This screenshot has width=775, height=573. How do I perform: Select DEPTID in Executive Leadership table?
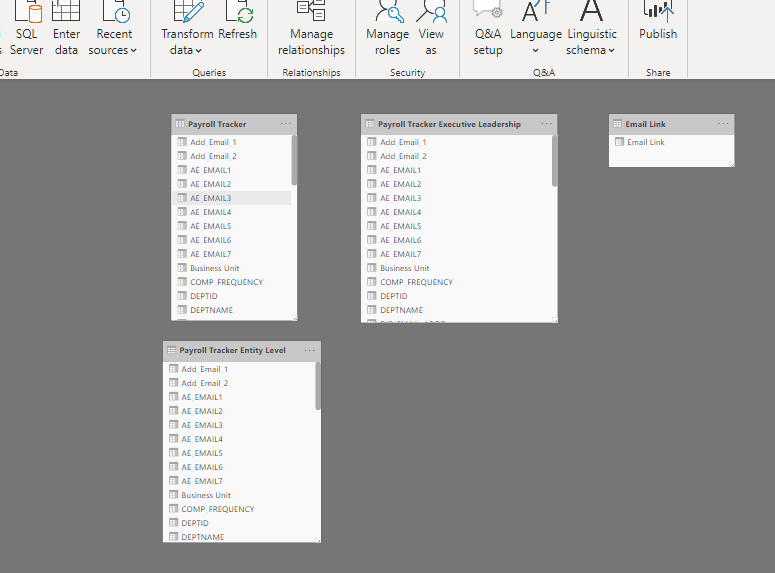(x=457, y=296)
